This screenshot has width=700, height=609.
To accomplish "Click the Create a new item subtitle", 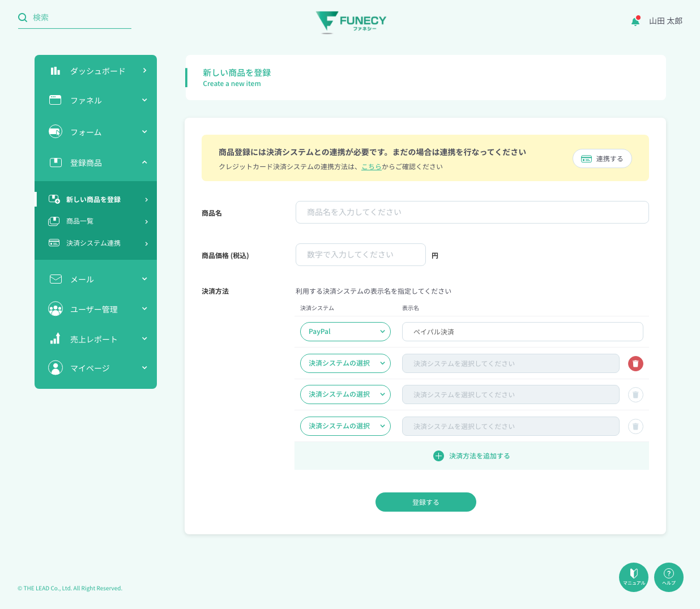I will tap(232, 84).
